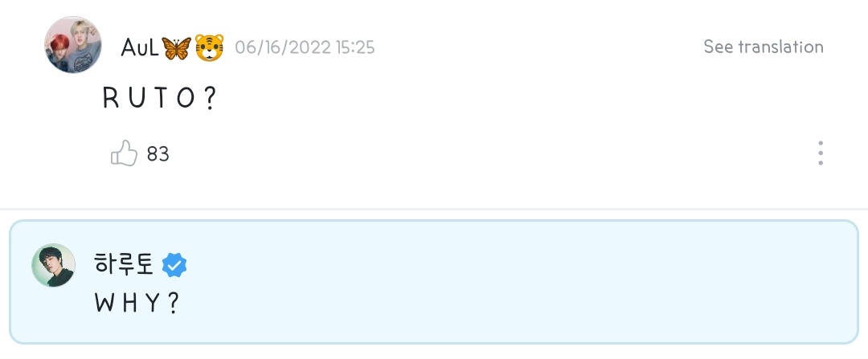Screen dimensions: 868x359
Task: Open the AuL username profile
Action: 140,47
